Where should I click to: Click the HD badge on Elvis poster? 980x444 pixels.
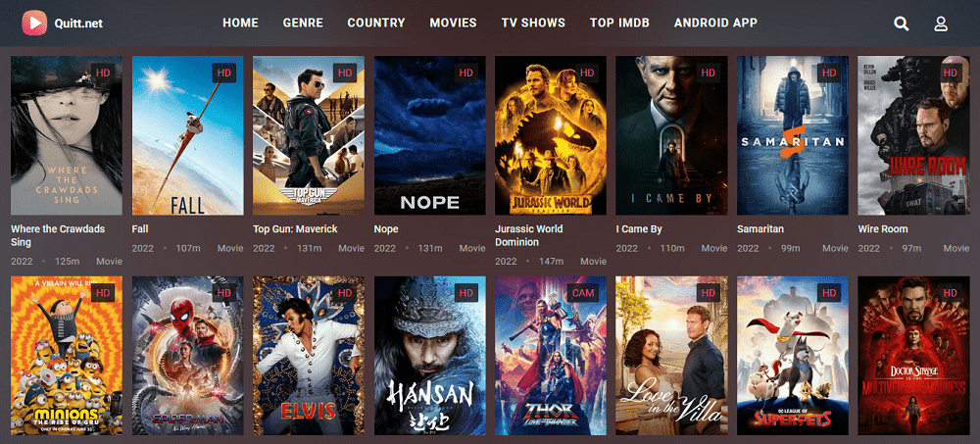pyautogui.click(x=345, y=292)
